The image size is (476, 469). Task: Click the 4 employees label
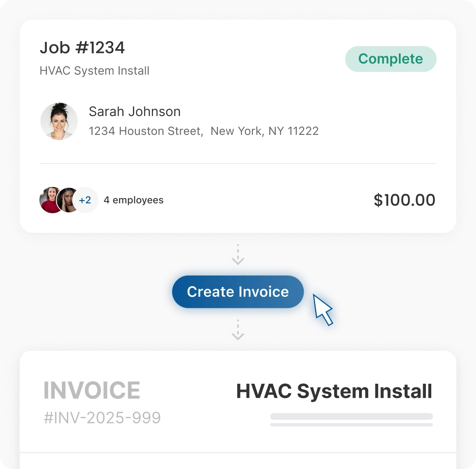pos(133,200)
